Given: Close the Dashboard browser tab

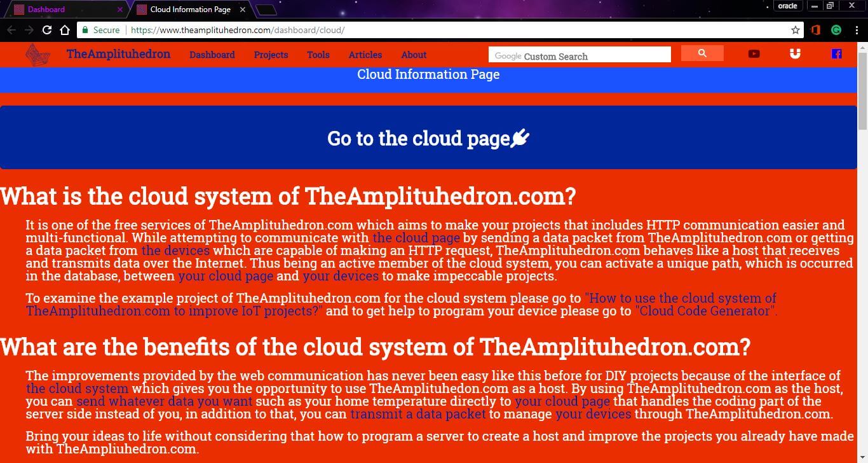Looking at the screenshot, I should tap(120, 10).
